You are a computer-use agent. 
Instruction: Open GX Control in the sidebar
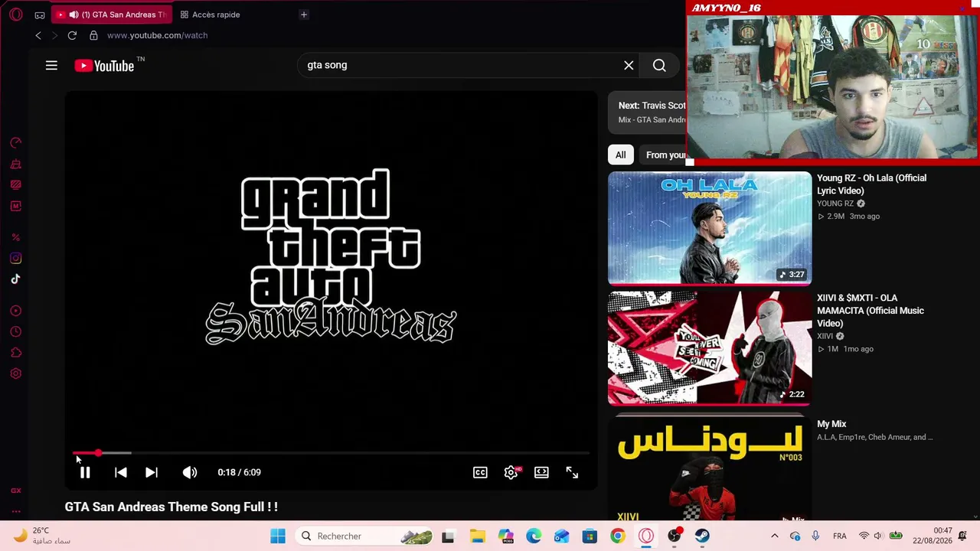15,143
